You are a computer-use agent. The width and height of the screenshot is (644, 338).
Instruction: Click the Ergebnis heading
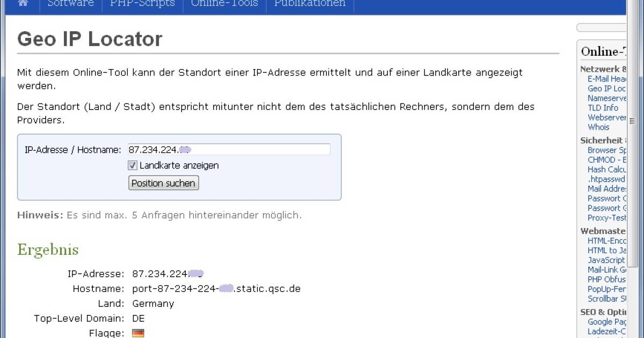pyautogui.click(x=48, y=250)
